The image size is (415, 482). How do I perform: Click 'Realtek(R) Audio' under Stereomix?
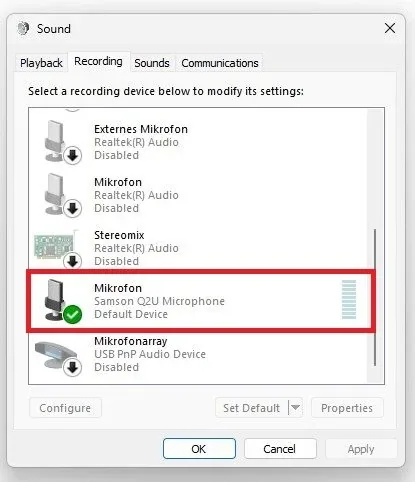136,248
